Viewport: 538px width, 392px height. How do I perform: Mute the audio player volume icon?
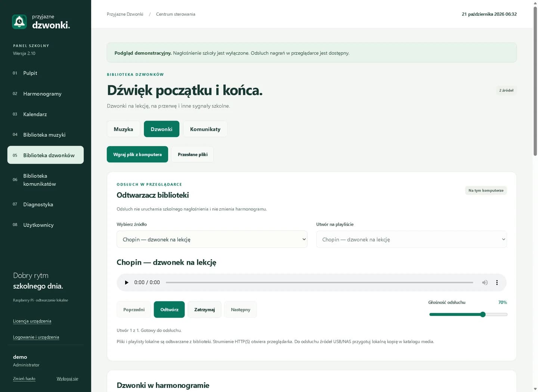click(485, 283)
